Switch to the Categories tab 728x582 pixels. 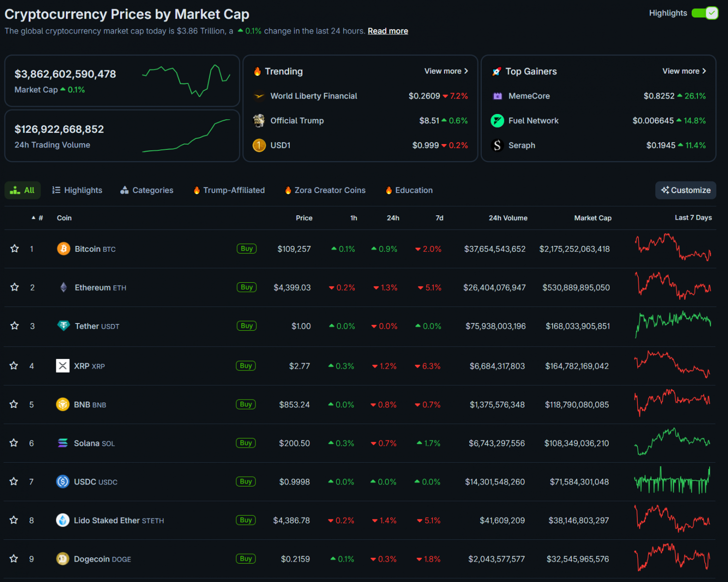point(147,190)
